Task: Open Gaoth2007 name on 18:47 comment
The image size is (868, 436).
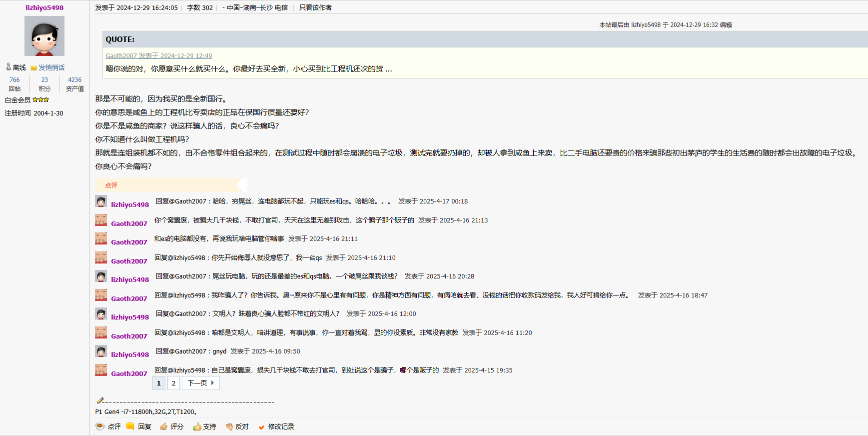Action: [x=129, y=298]
